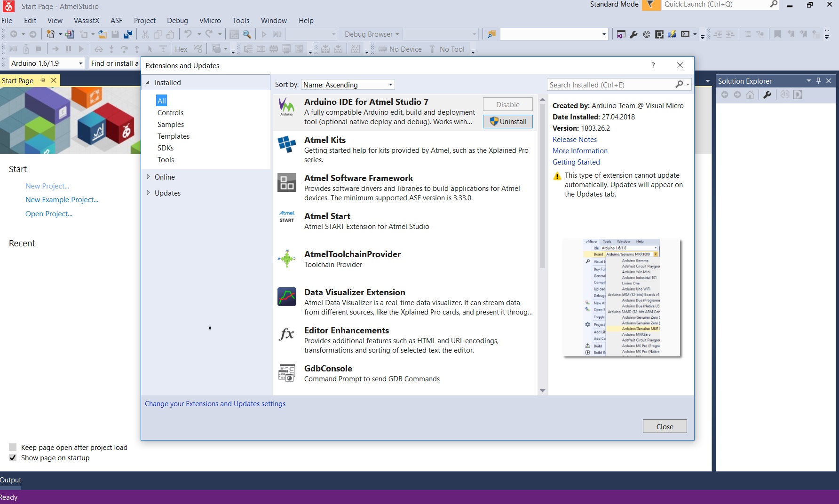Viewport: 839px width, 504px height.
Task: Click the Open File folder icon
Action: click(102, 34)
